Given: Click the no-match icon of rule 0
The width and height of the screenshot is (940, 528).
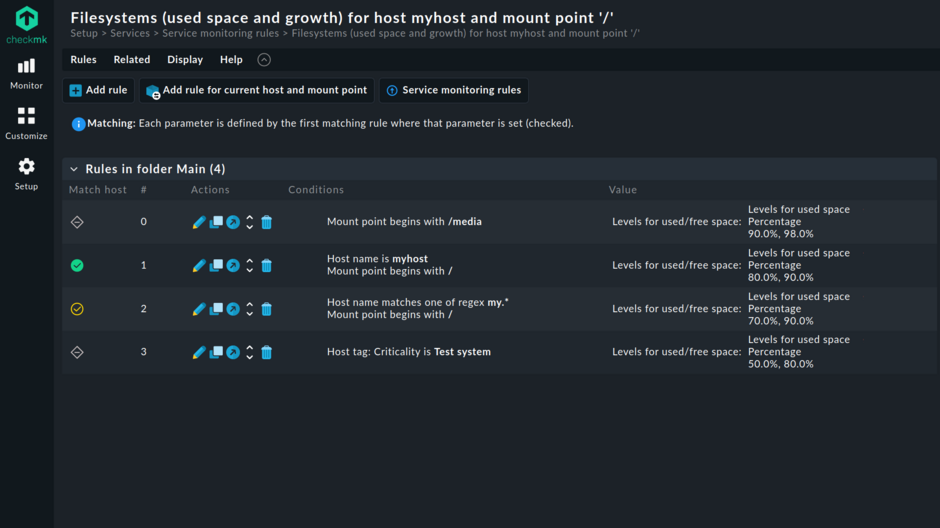Looking at the screenshot, I should [x=77, y=222].
